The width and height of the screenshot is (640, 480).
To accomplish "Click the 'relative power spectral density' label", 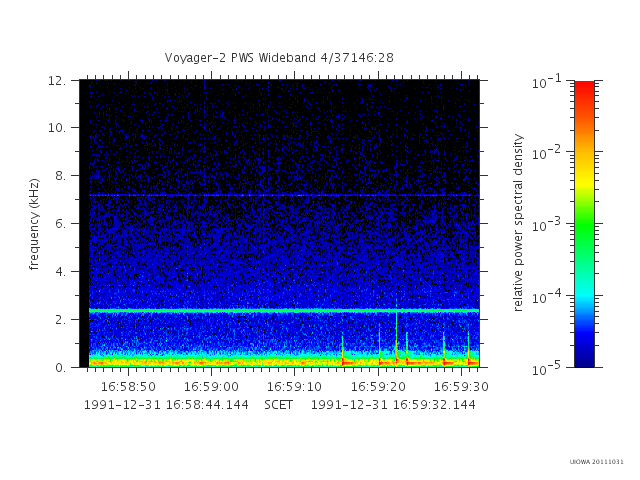I will coord(518,223).
